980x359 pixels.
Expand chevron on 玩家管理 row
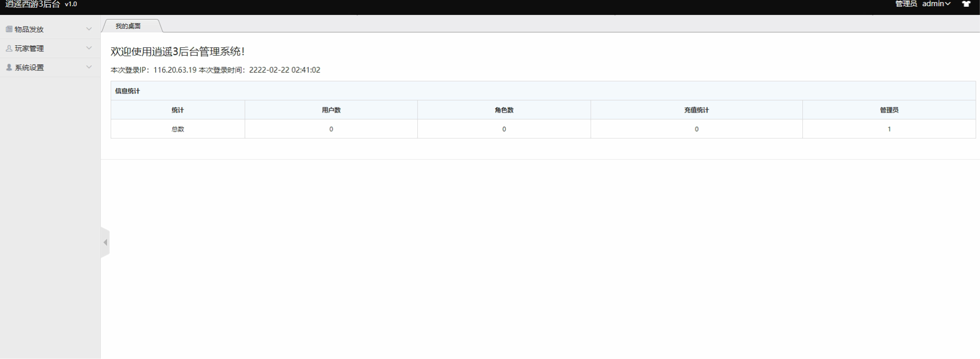tap(89, 48)
